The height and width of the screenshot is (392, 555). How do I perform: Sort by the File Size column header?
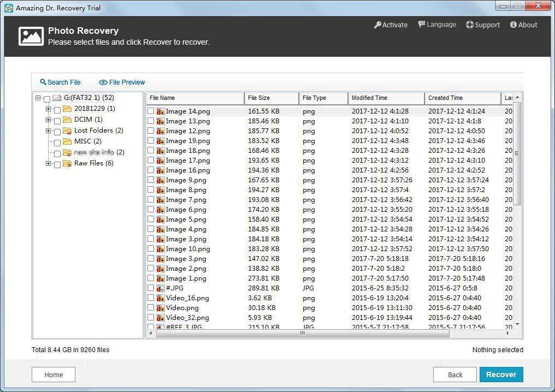[x=271, y=98]
